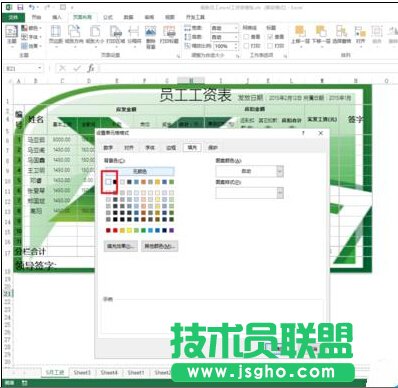Open the Name Box dropdown arrow
The width and height of the screenshot is (398, 388).
tap(40, 68)
